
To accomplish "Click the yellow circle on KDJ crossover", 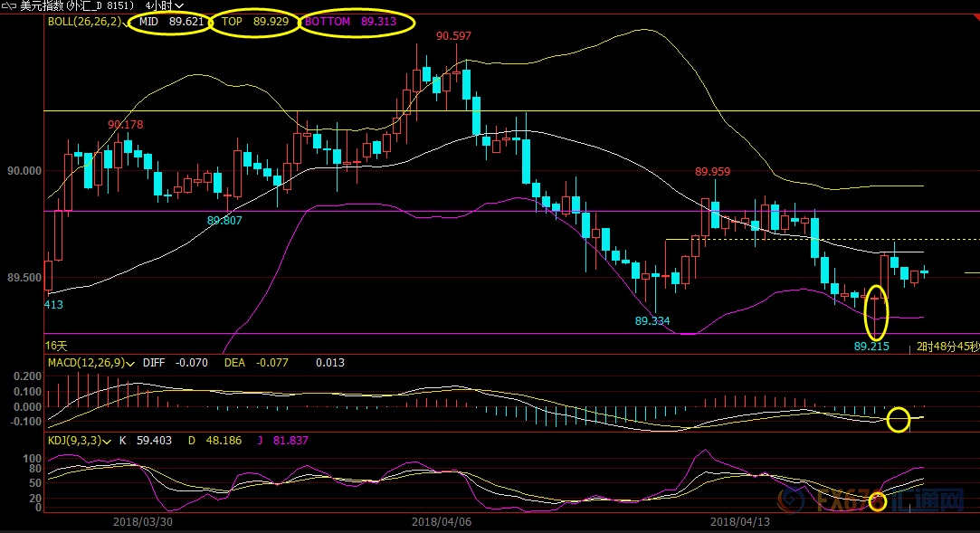I will pos(877,501).
